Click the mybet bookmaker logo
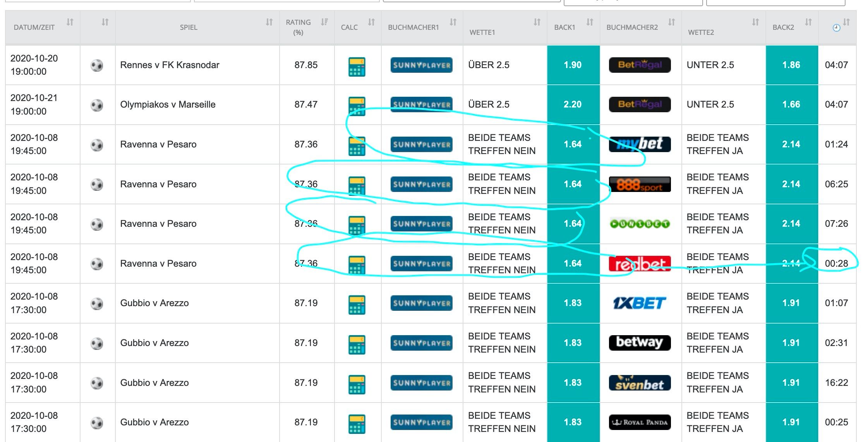Image resolution: width=868 pixels, height=442 pixels. (x=640, y=144)
